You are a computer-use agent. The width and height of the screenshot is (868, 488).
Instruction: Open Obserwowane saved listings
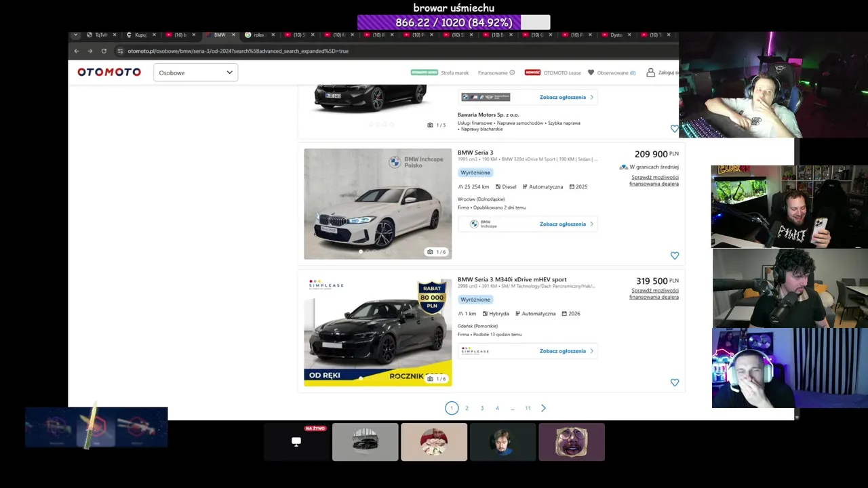click(x=616, y=73)
